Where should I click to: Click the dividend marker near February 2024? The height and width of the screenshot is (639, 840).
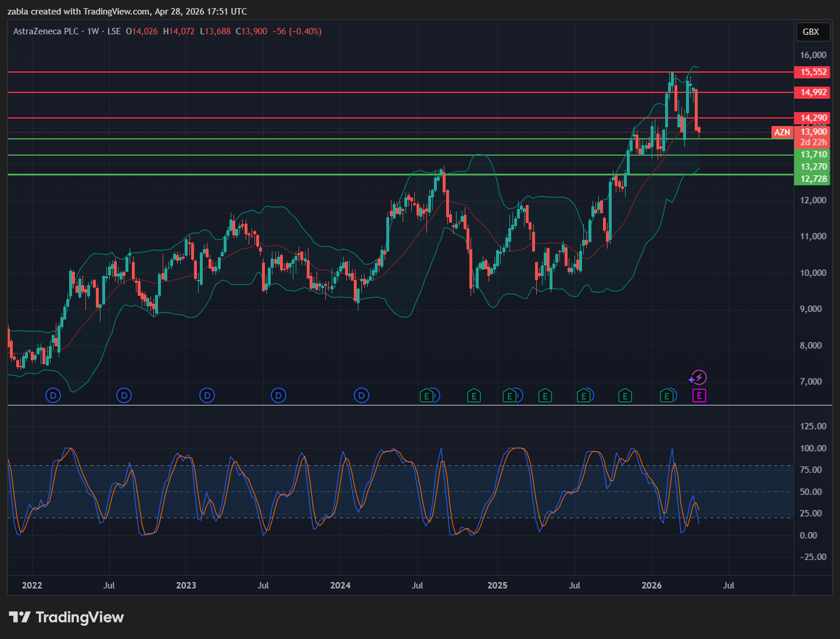(361, 396)
